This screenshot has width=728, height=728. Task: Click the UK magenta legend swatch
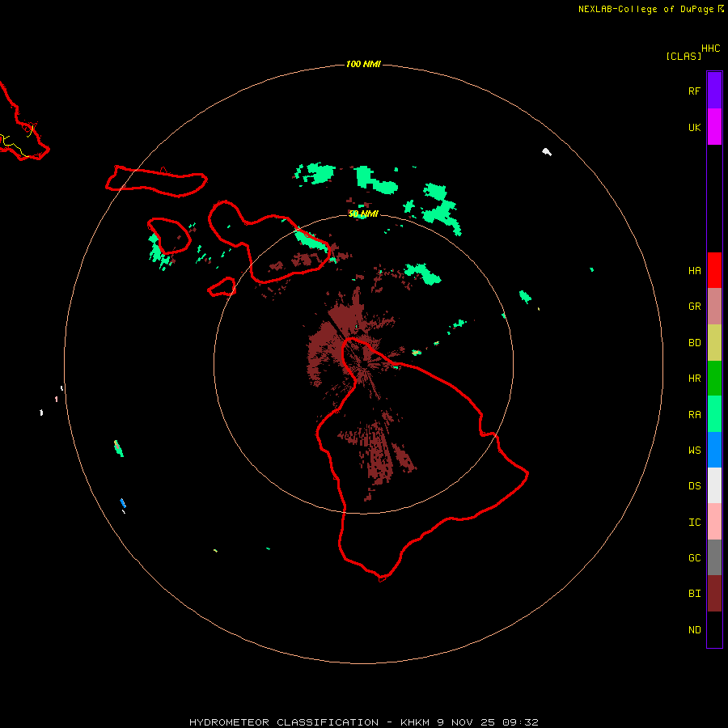714,127
